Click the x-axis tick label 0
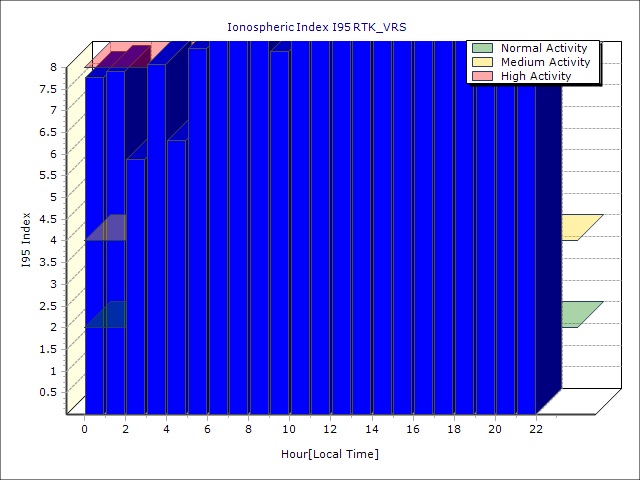 (x=85, y=429)
